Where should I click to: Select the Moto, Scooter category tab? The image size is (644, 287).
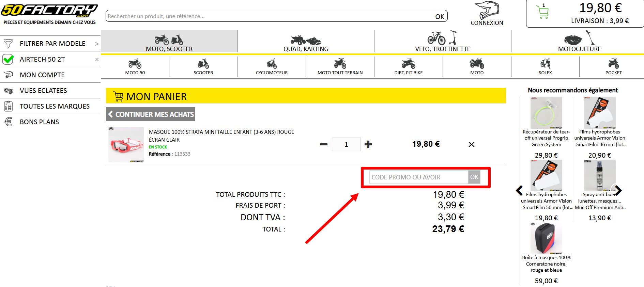click(x=169, y=42)
